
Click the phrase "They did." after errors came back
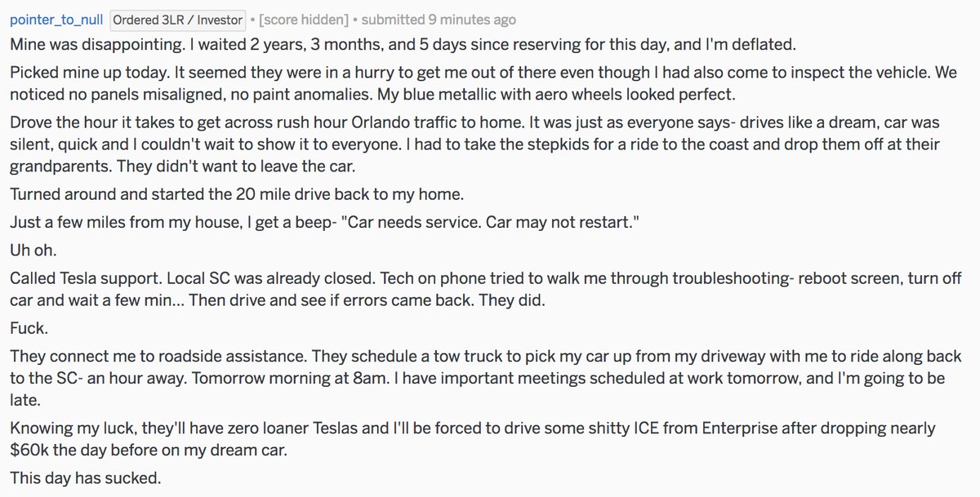coord(519,301)
